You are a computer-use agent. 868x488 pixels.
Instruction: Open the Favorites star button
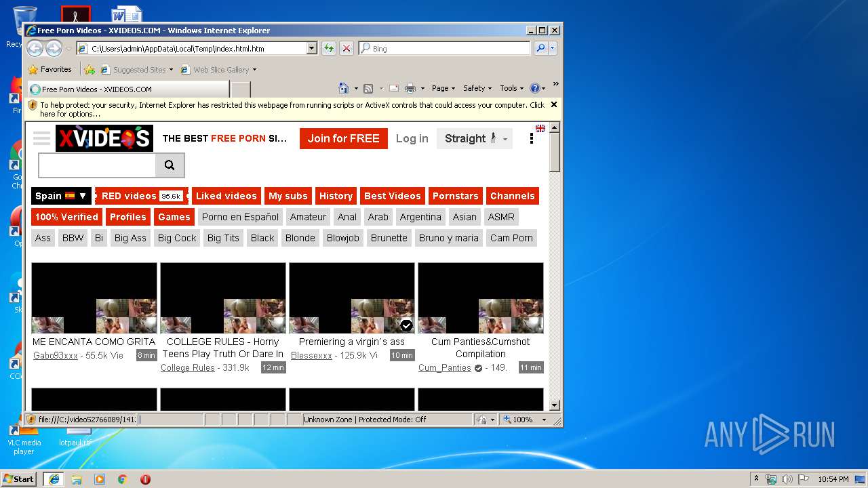(x=50, y=69)
